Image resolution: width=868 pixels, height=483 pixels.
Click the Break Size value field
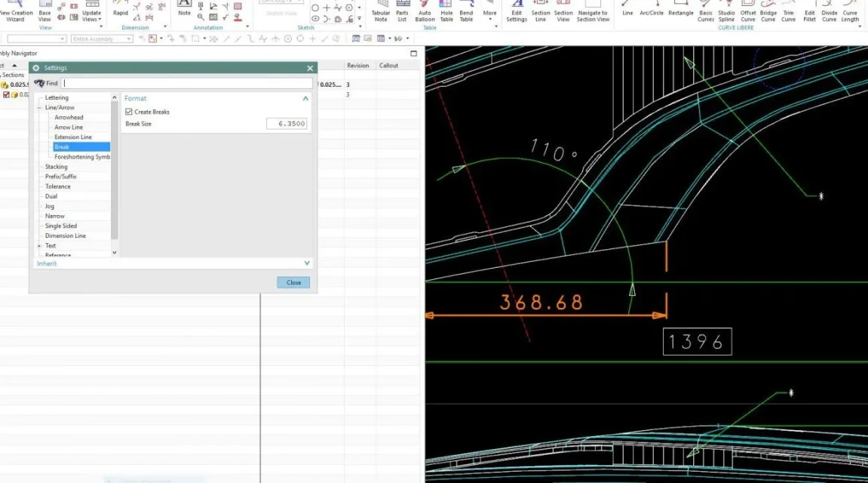pos(287,124)
